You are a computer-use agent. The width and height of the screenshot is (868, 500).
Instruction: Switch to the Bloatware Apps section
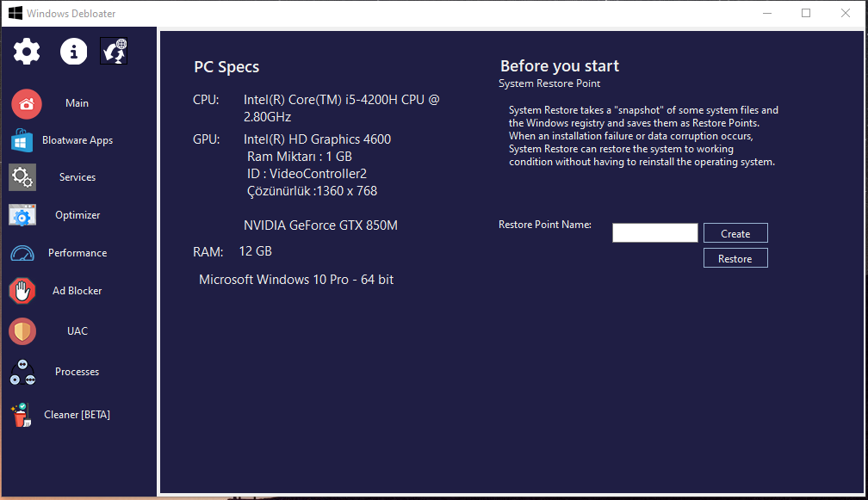77,139
